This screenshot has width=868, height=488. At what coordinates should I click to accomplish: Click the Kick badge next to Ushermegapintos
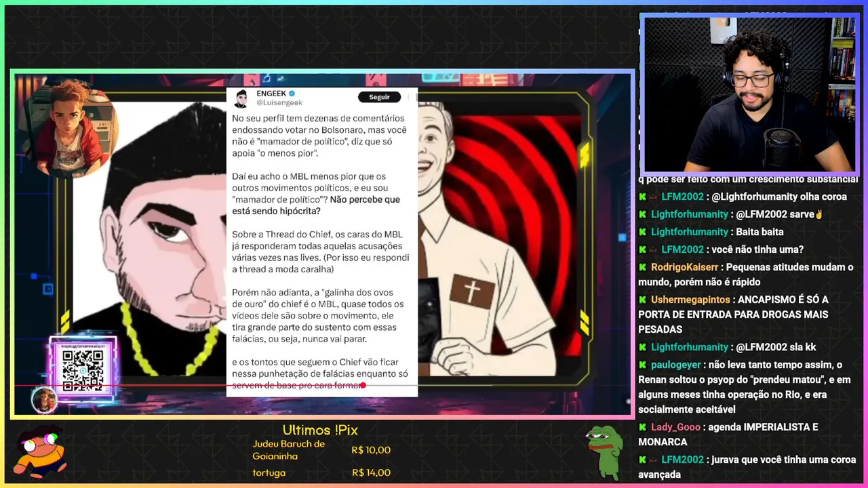pos(642,300)
